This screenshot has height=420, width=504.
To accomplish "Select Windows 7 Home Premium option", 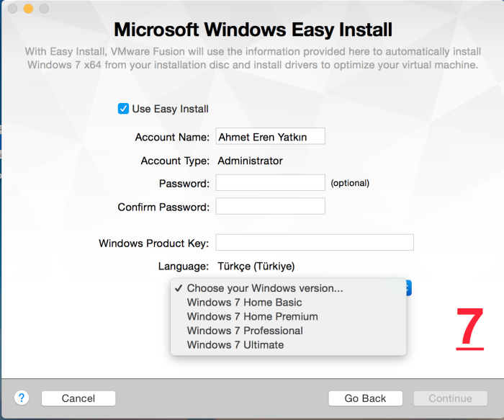I will 288,316.
